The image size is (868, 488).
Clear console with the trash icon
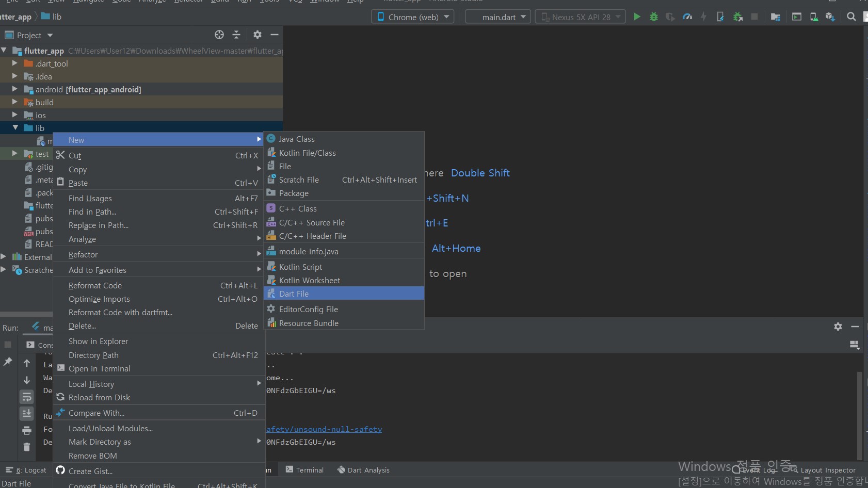(x=27, y=447)
